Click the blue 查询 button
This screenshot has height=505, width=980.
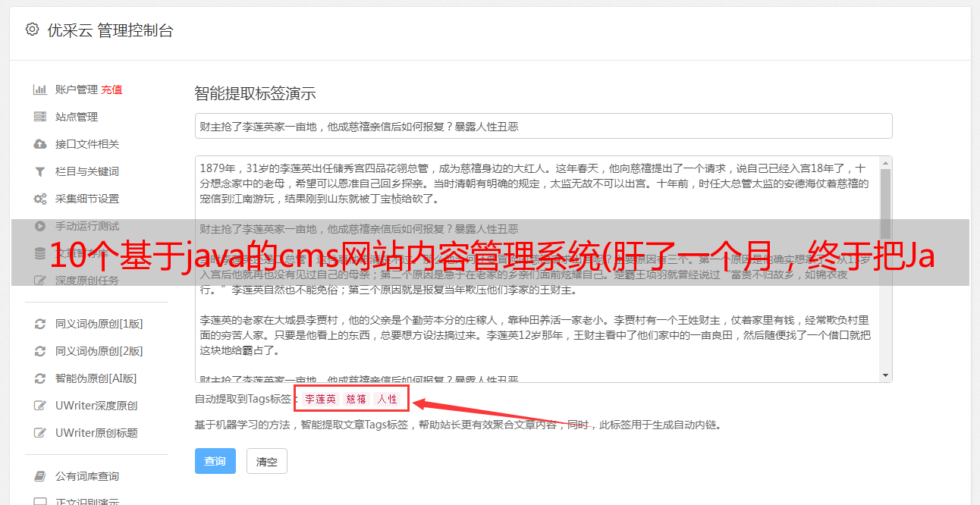pyautogui.click(x=215, y=461)
